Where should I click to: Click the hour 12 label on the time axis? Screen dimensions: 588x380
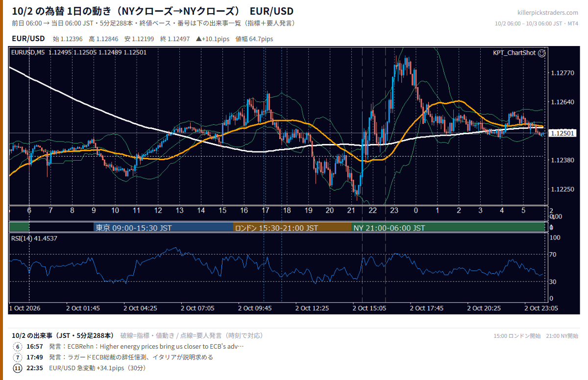coord(158,211)
